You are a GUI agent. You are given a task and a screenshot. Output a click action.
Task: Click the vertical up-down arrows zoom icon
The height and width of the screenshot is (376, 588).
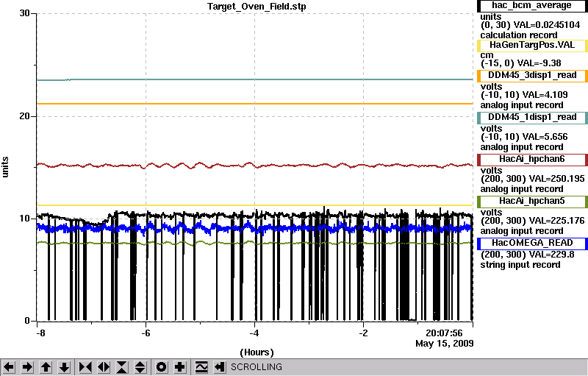140,367
